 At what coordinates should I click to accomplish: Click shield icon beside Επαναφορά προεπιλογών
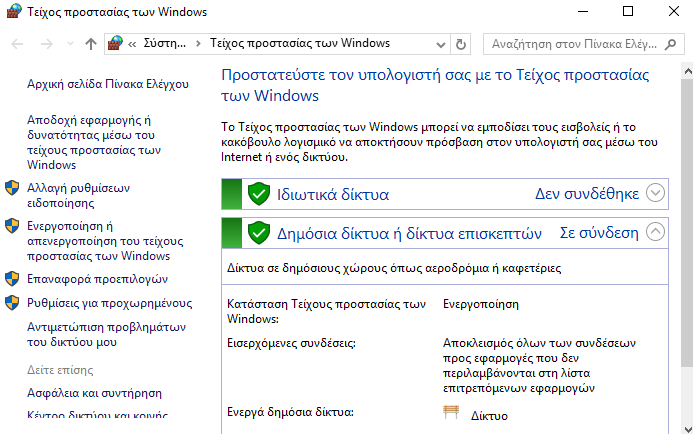pyautogui.click(x=12, y=279)
